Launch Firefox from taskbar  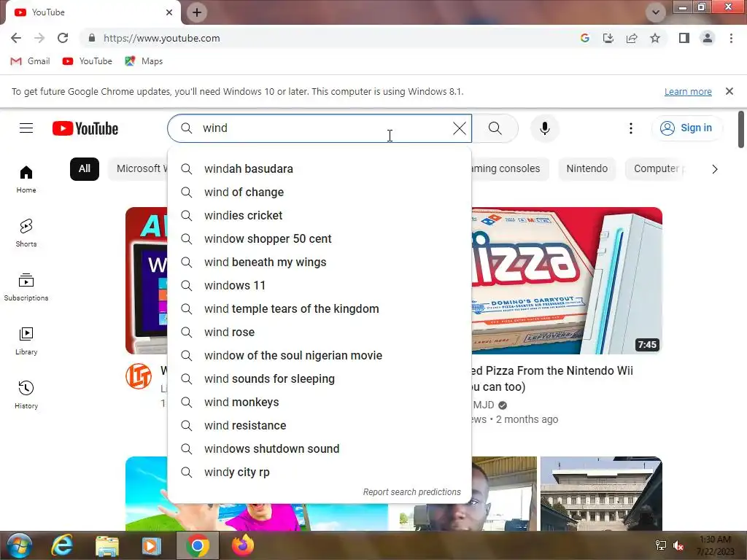242,545
